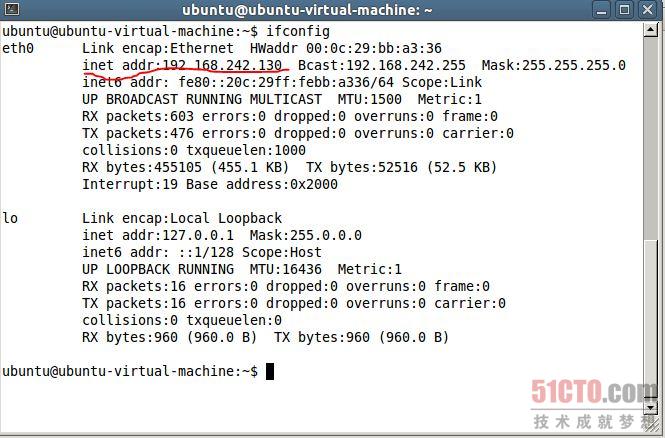Minimize the terminal window
The width and height of the screenshot is (665, 438).
[x=601, y=9]
